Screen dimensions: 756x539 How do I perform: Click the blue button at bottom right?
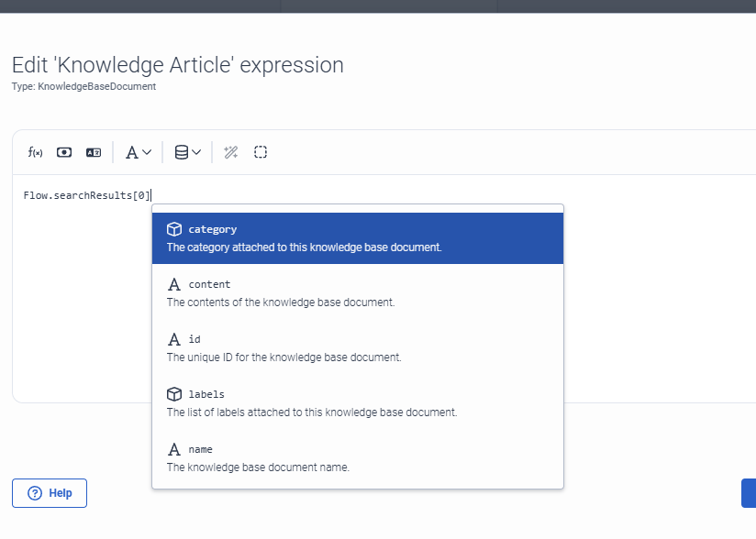[749, 493]
